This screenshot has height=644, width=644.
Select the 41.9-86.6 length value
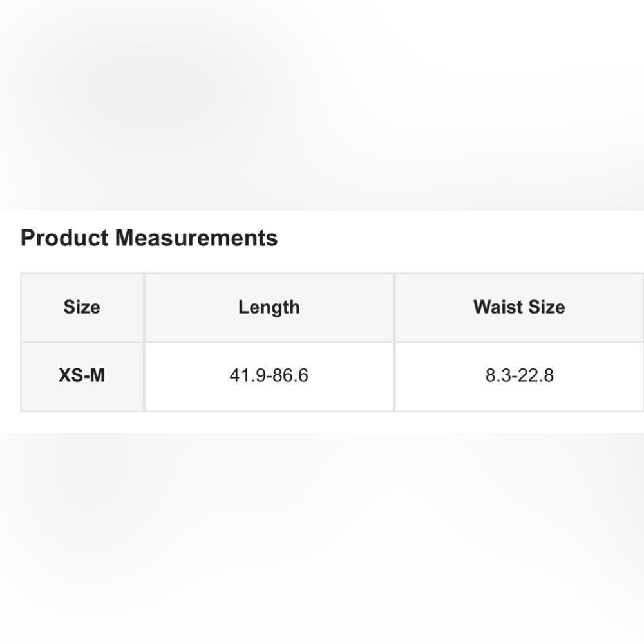pos(269,375)
